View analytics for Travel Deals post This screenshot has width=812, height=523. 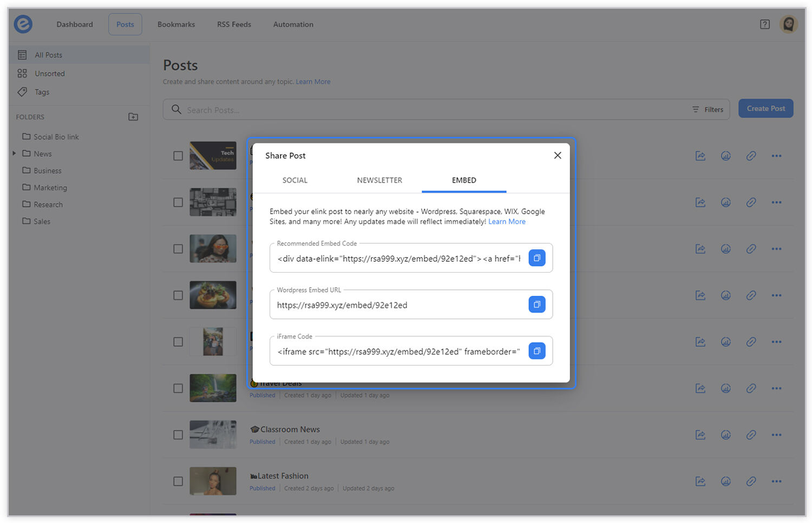click(726, 388)
